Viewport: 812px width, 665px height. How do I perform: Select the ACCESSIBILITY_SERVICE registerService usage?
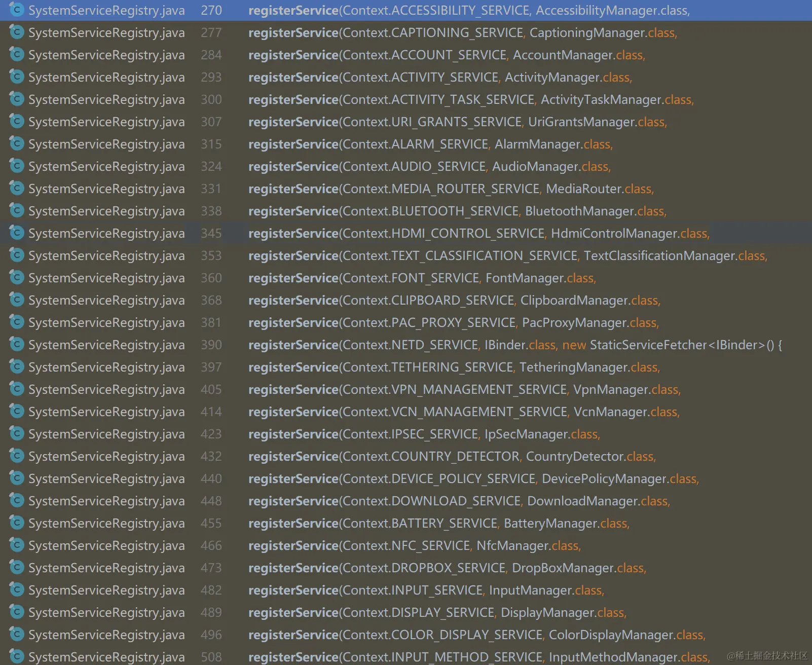pos(469,11)
